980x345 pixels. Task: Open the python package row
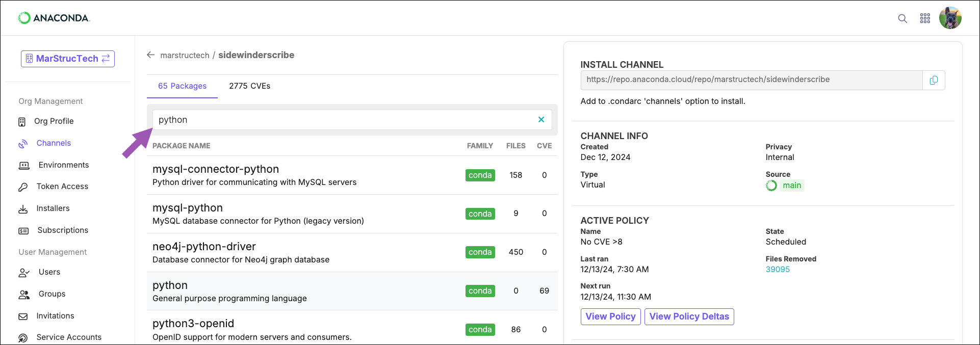(x=352, y=291)
